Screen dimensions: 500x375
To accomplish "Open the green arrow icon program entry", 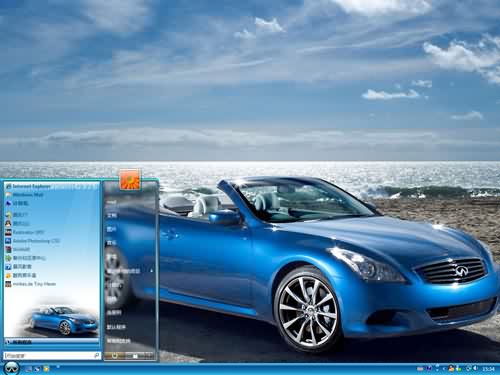I will [52, 258].
